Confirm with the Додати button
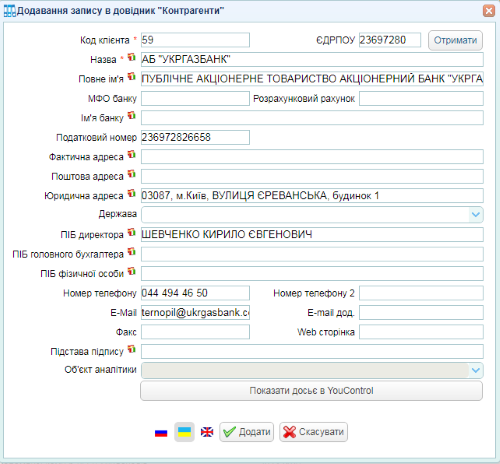This screenshot has width=500, height=464. tap(246, 432)
